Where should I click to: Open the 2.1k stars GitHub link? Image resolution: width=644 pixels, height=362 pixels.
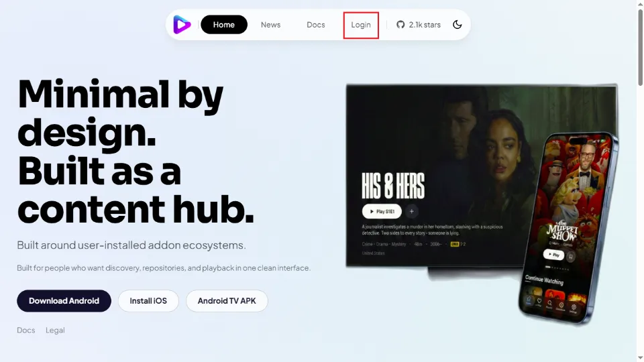419,25
